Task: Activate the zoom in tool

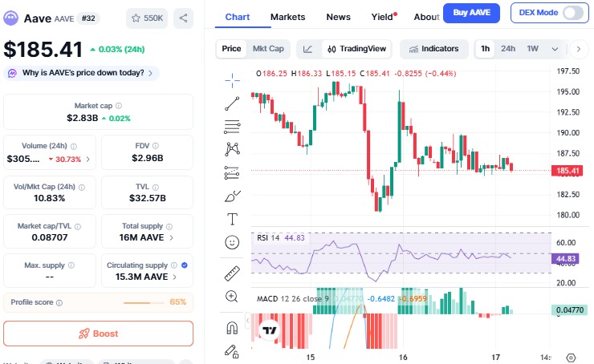Action: click(x=231, y=297)
